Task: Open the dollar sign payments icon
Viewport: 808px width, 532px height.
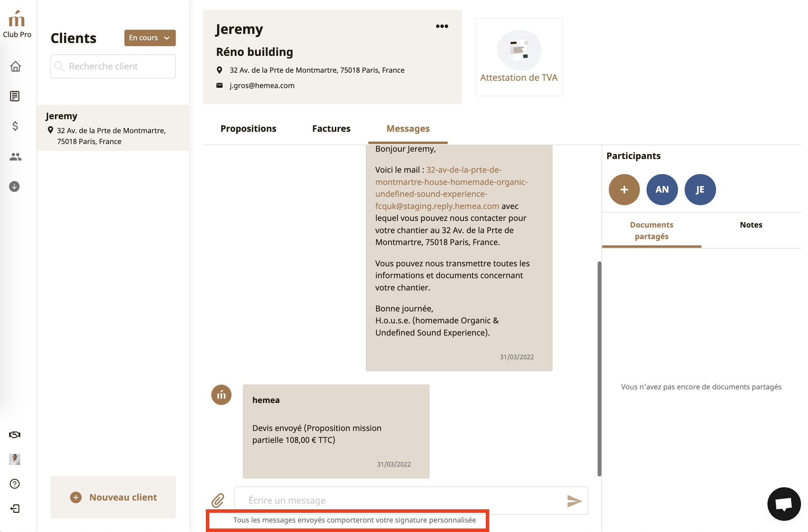Action: [x=15, y=126]
